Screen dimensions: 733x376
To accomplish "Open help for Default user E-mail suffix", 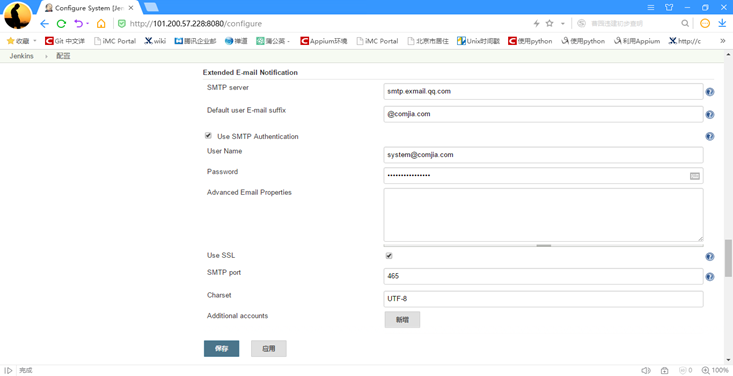I will pyautogui.click(x=710, y=115).
